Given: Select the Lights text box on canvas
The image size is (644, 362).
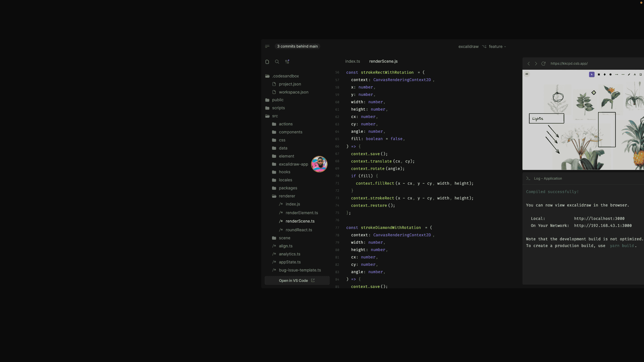Looking at the screenshot, I should point(546,119).
